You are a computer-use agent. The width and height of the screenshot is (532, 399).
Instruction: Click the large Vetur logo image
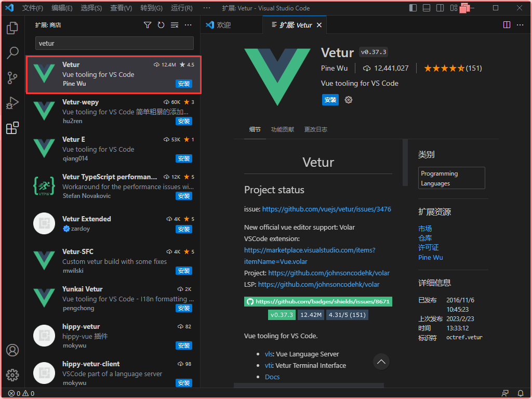point(277,77)
